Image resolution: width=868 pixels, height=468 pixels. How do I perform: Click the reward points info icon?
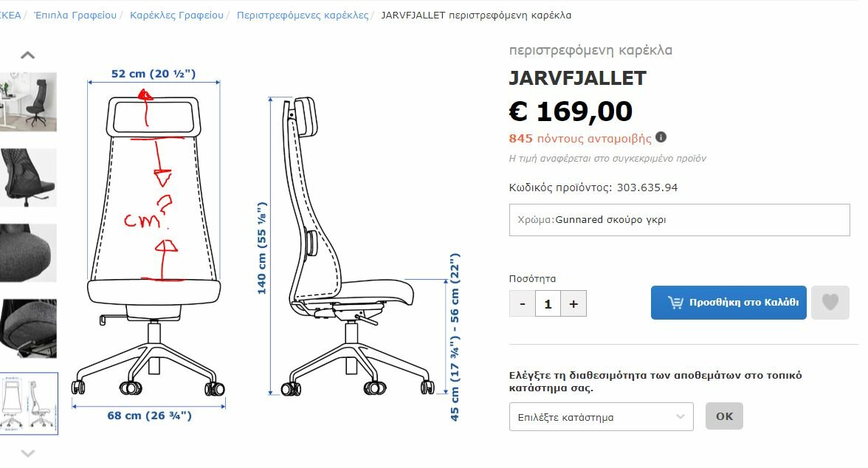[661, 137]
